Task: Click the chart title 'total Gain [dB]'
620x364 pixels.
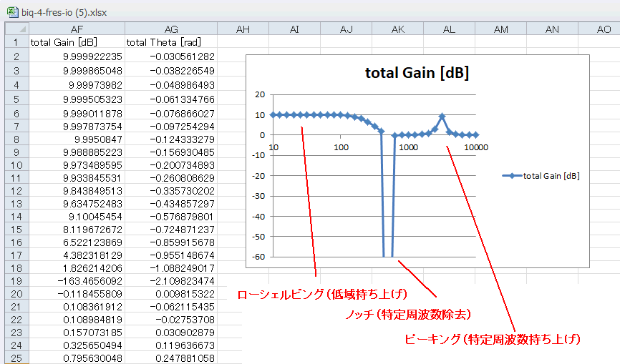Action: pyautogui.click(x=417, y=73)
